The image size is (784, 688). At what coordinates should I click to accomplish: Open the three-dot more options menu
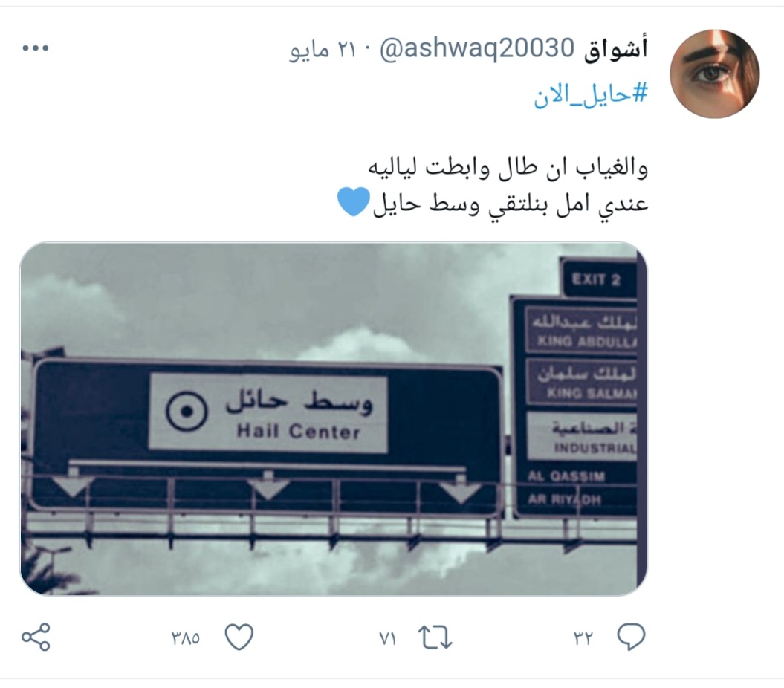click(36, 48)
